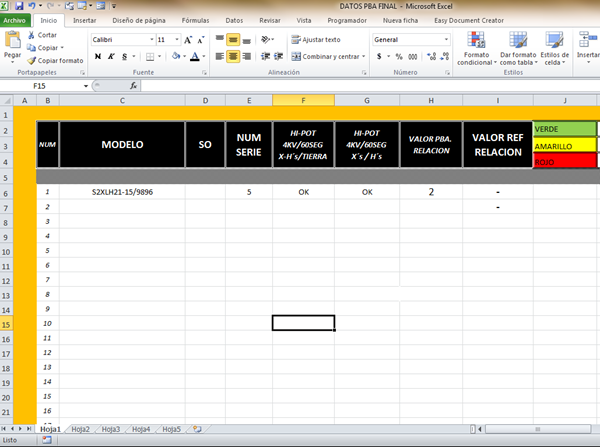Viewport: 600px width, 447px height.
Task: Click the Pegar (paste) icon
Action: (x=12, y=44)
